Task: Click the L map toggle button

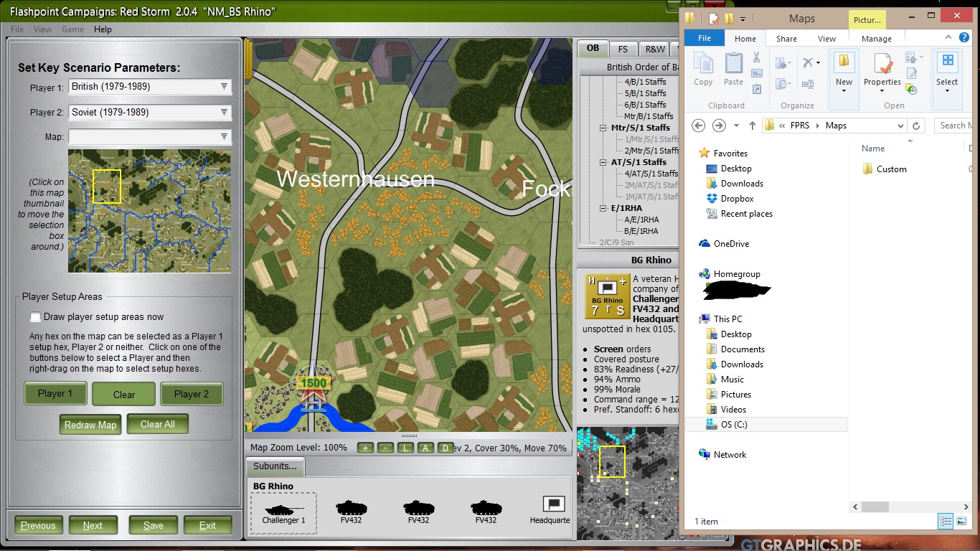Action: (x=405, y=448)
